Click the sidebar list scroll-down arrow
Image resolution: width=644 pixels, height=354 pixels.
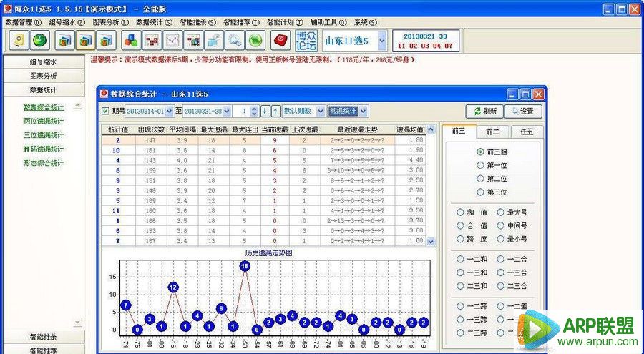77,323
